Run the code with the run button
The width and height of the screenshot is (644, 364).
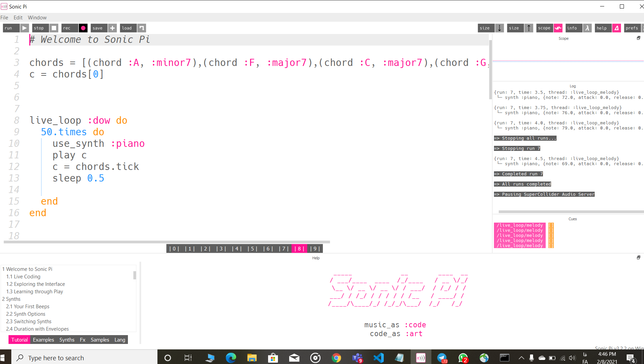coord(16,28)
